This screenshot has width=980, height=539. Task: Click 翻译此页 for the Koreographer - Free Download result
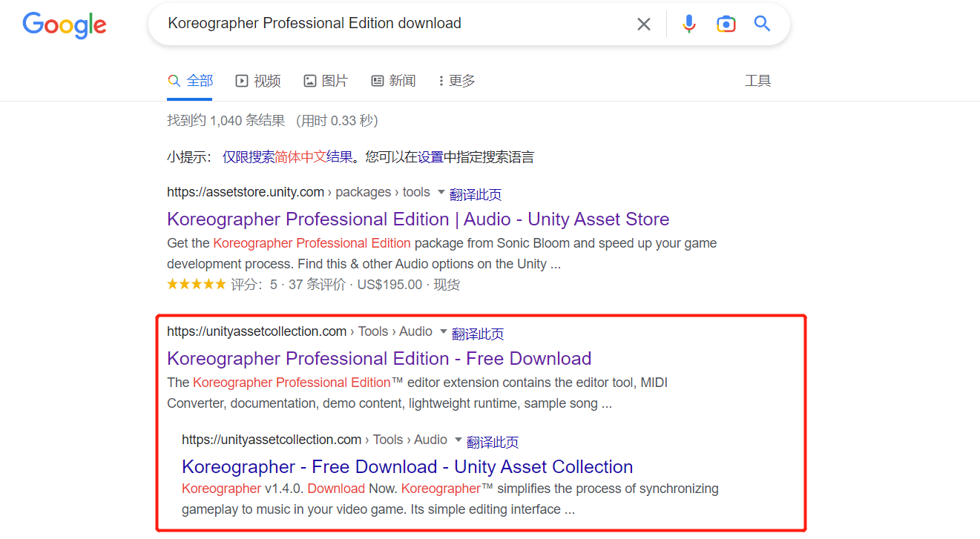pyautogui.click(x=493, y=442)
